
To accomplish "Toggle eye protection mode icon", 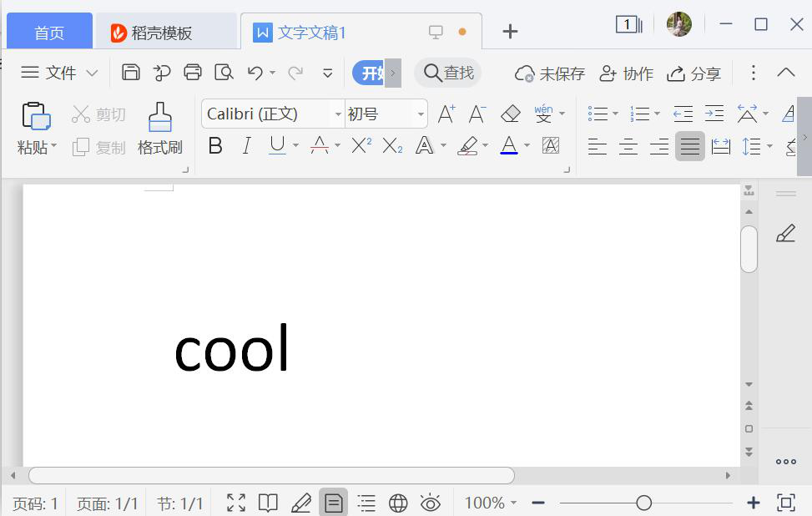I will (431, 502).
